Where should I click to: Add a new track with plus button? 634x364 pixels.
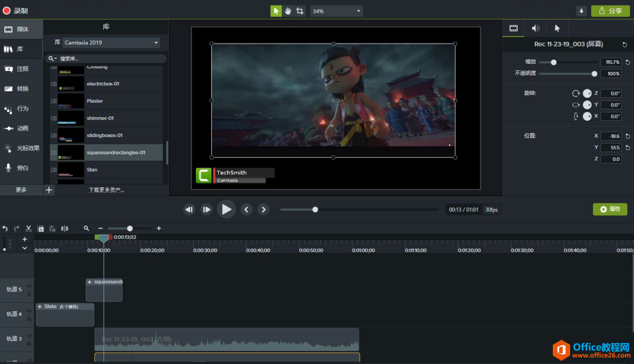point(24,240)
